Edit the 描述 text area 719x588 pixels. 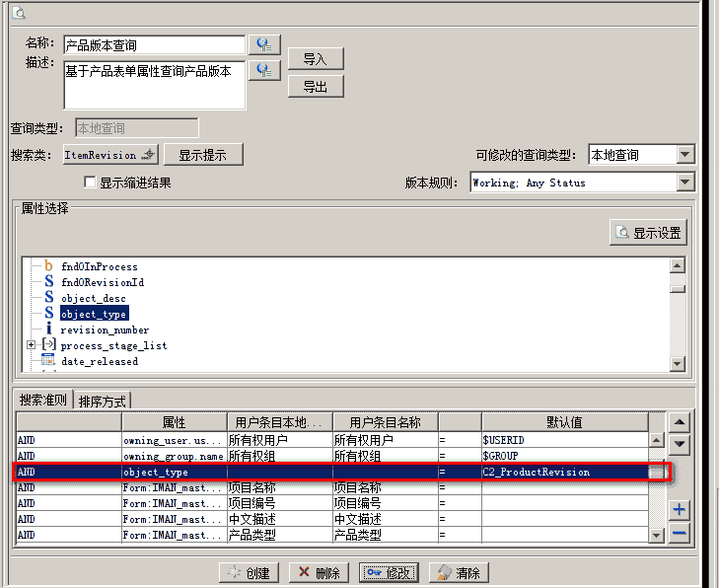click(155, 85)
